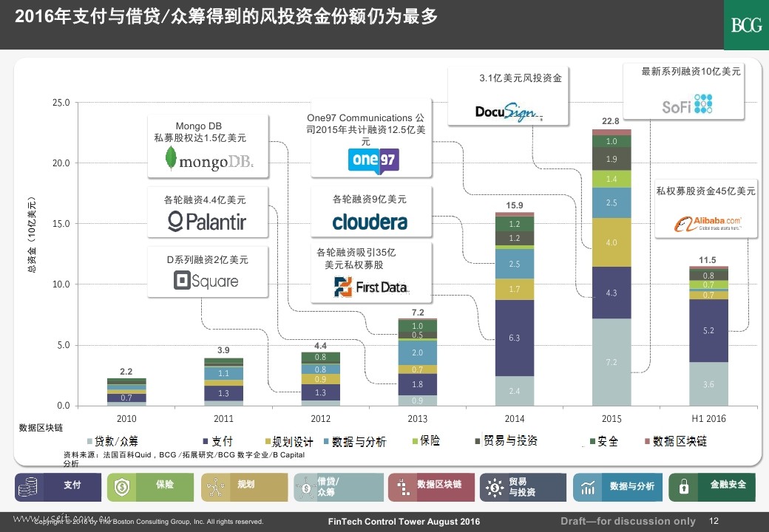Screen dimensions: 769x532
Task: Click the 2012 bar total 4.4
Action: pos(320,345)
